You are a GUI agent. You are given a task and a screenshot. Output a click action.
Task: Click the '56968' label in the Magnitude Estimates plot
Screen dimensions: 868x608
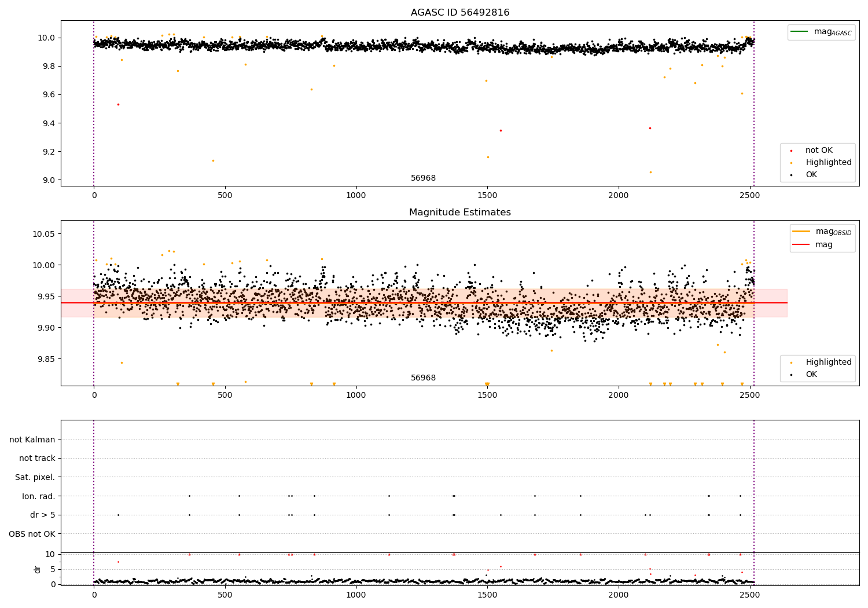423,378
